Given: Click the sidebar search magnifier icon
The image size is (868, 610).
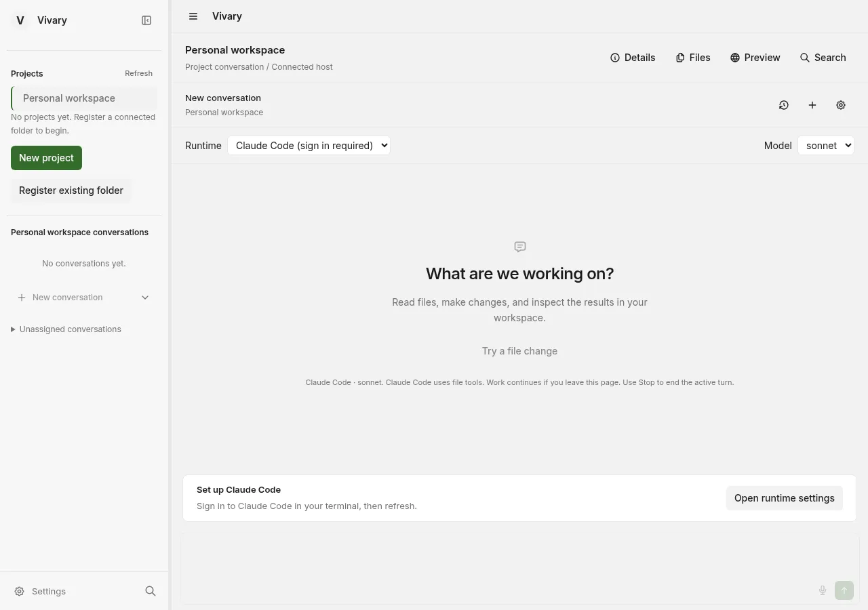Looking at the screenshot, I should tap(151, 591).
